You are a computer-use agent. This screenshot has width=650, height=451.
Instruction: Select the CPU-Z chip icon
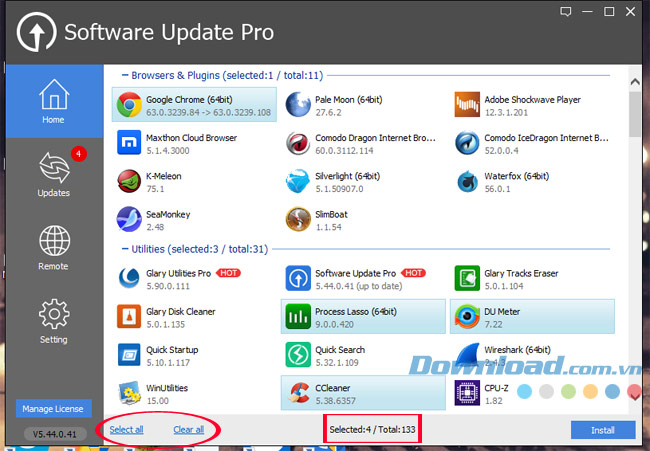(467, 393)
